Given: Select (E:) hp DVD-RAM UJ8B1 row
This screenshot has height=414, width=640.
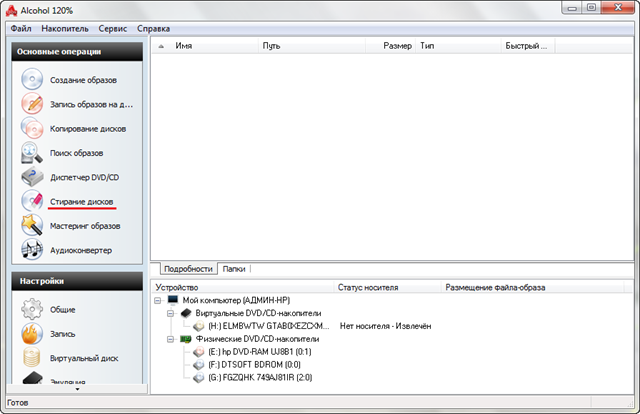Looking at the screenshot, I should pos(260,352).
